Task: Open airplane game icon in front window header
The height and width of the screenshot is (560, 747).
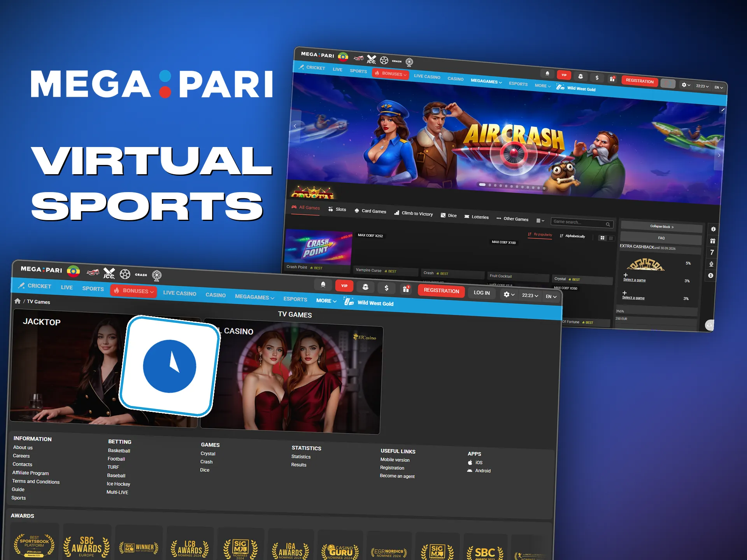Action: [x=93, y=272]
